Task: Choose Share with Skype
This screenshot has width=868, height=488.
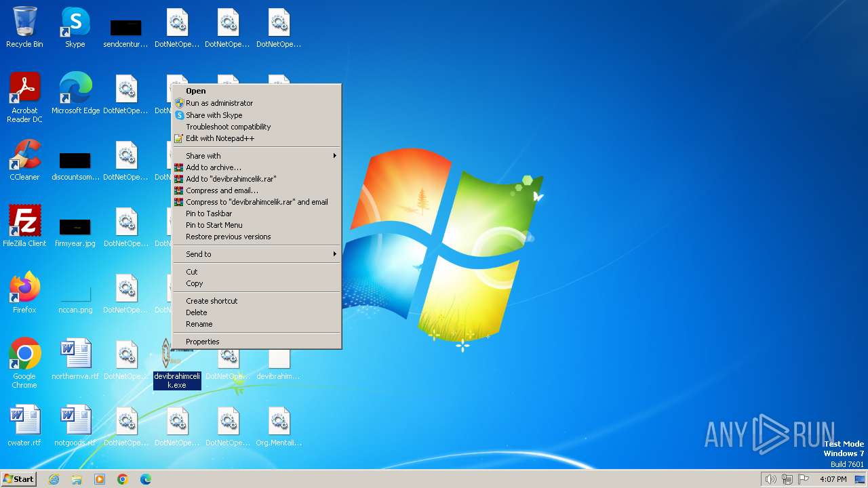Action: pos(256,115)
